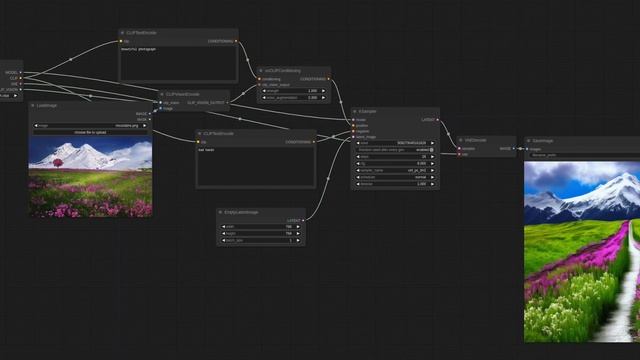Click the VAEDecode node title
Screen dimensions: 640x360
[476, 140]
